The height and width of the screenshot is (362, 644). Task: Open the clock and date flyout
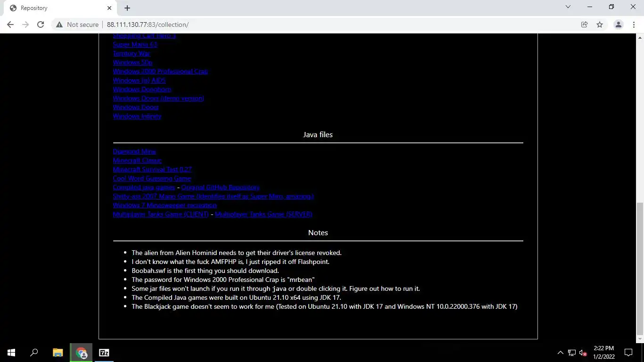[x=603, y=353]
